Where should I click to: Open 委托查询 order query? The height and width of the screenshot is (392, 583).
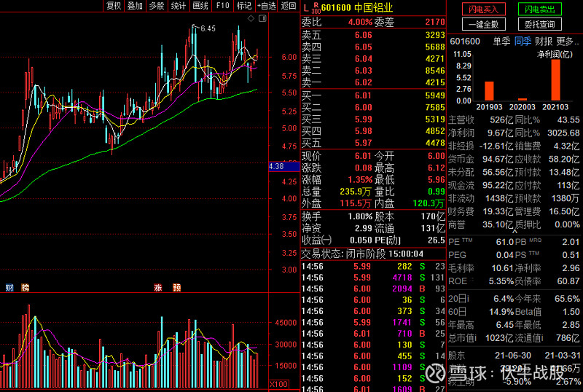click(x=539, y=25)
